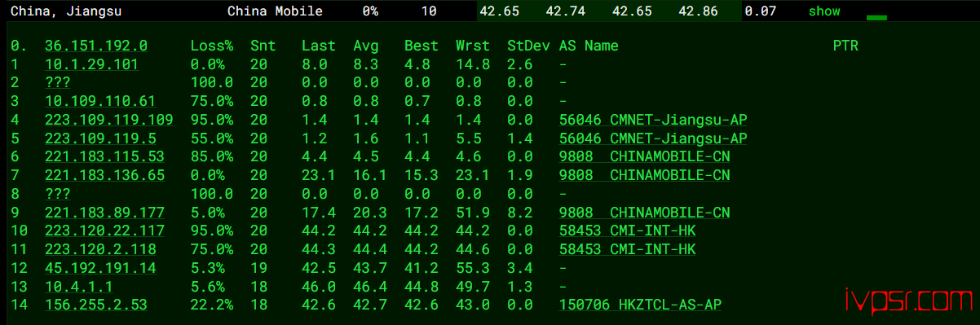Screen dimensions: 980x325
Task: Click the 42.74 value in header row
Action: point(565,11)
